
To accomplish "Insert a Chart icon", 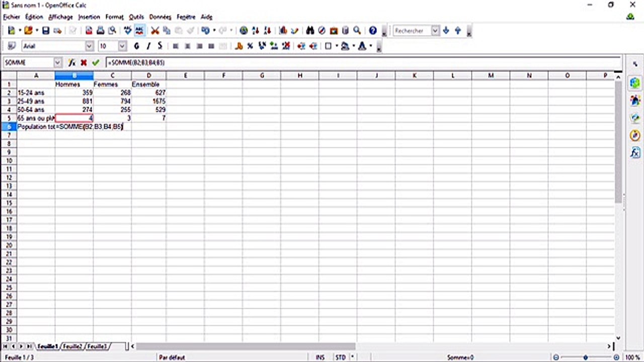I will tap(283, 31).
